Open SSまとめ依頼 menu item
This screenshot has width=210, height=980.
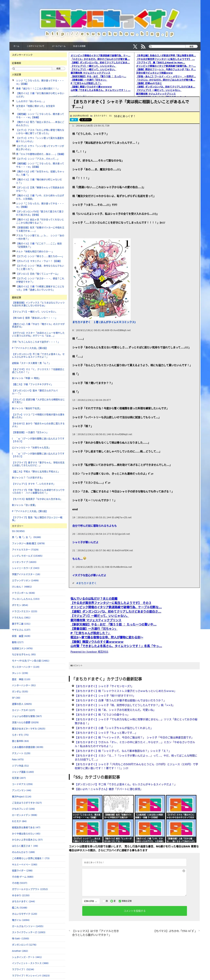point(79,46)
